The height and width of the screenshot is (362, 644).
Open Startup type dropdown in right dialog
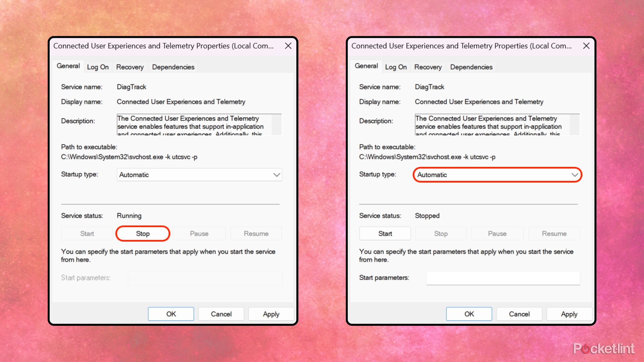point(497,175)
